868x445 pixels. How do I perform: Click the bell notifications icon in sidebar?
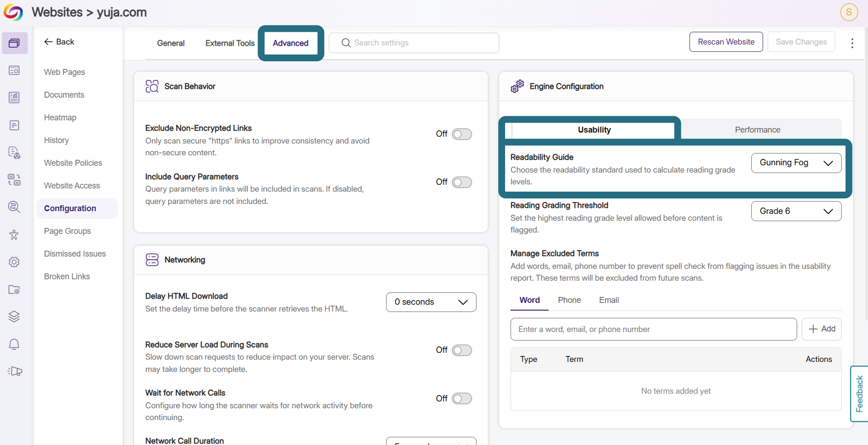(x=14, y=344)
